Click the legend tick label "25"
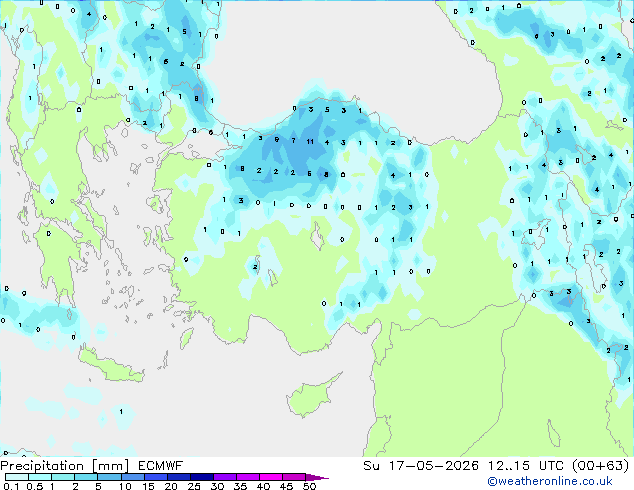634x490 pixels. click(194, 486)
